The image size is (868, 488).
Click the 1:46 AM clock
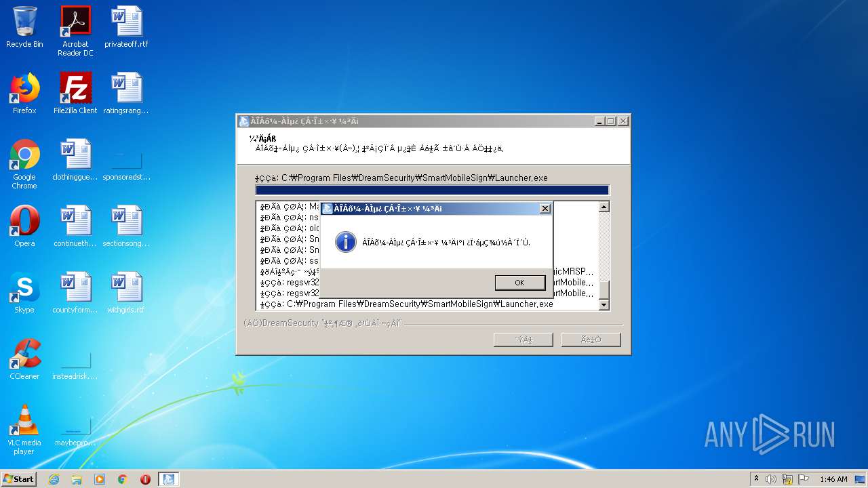point(833,479)
